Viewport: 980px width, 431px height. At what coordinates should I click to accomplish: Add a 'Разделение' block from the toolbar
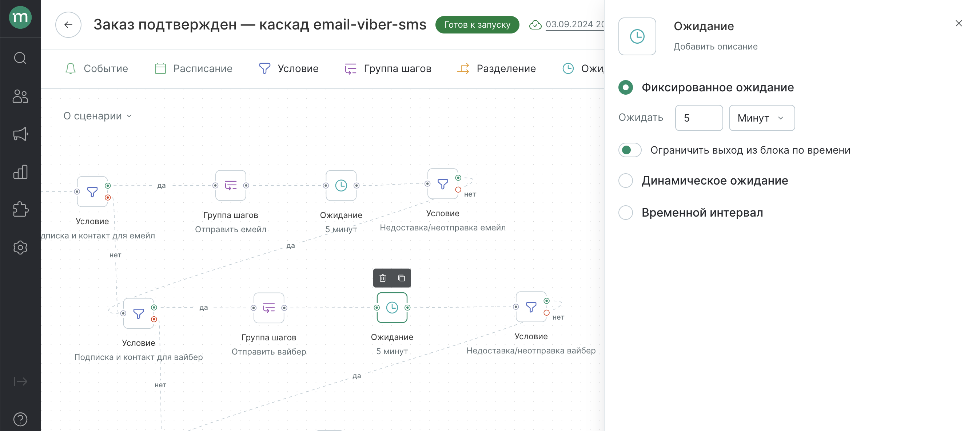[496, 68]
